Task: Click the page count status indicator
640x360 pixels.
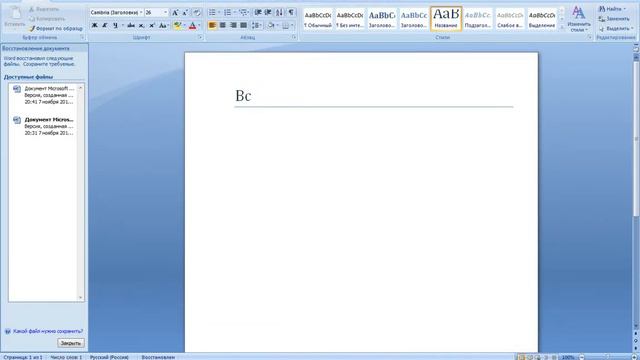Action: [22, 357]
